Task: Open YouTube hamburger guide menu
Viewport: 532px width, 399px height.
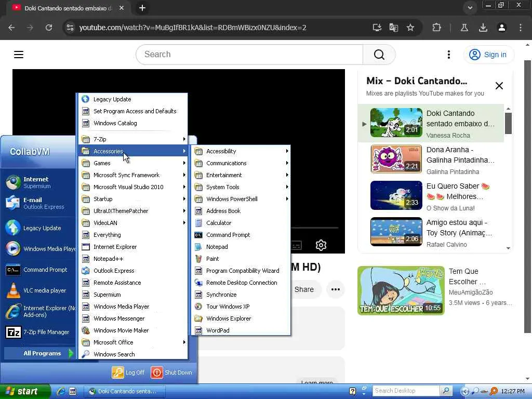Action: (x=19, y=54)
